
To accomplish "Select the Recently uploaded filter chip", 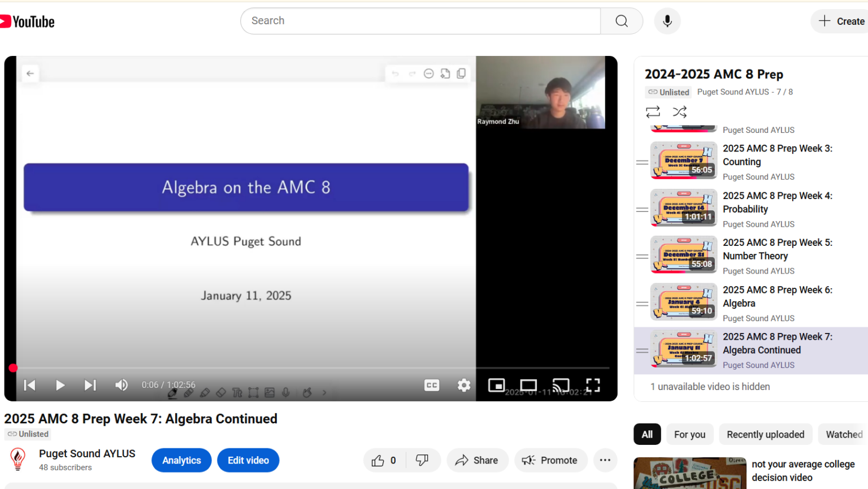I will [765, 434].
